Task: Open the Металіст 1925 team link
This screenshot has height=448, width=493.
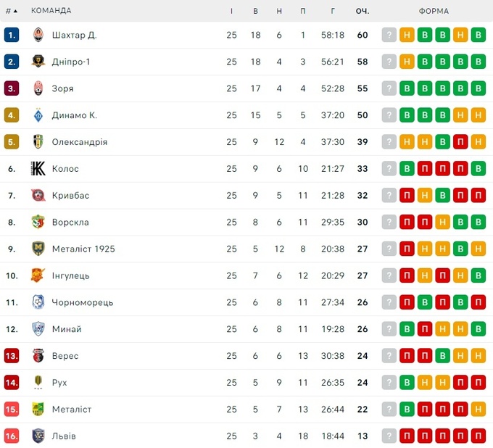Action: pos(83,249)
